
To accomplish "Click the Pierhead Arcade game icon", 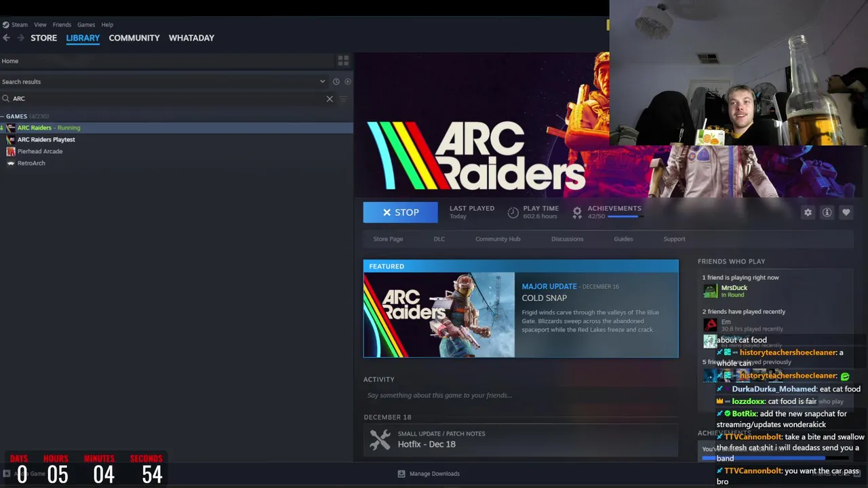I will (x=11, y=151).
